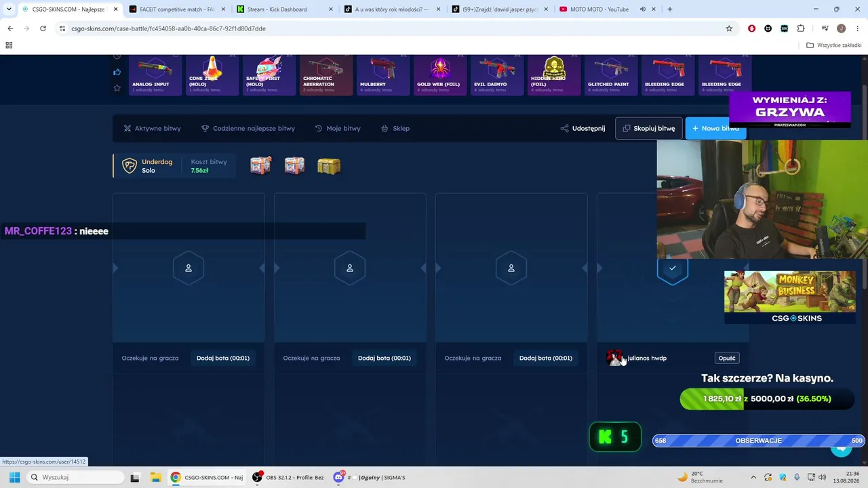Go back to the previous page

coord(10,28)
